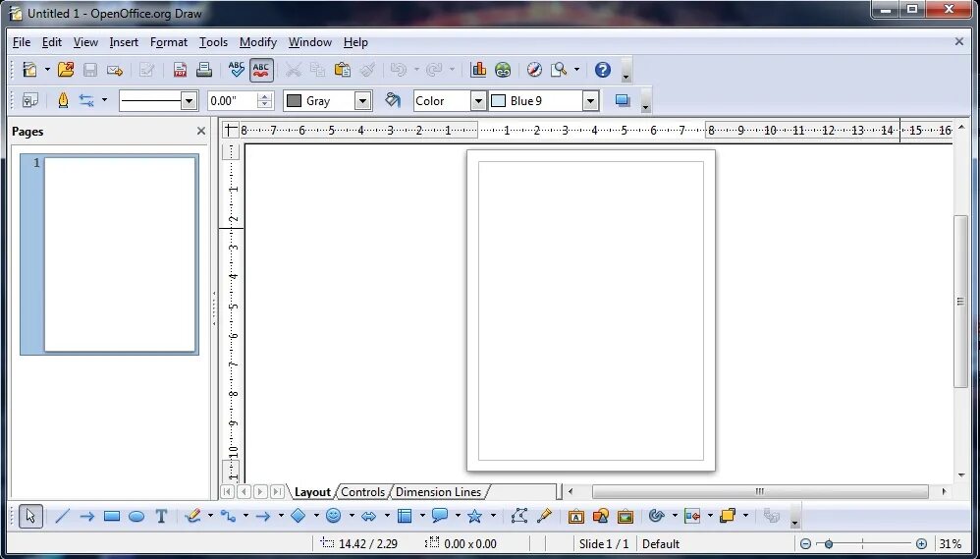Open the Modify menu

click(x=258, y=42)
